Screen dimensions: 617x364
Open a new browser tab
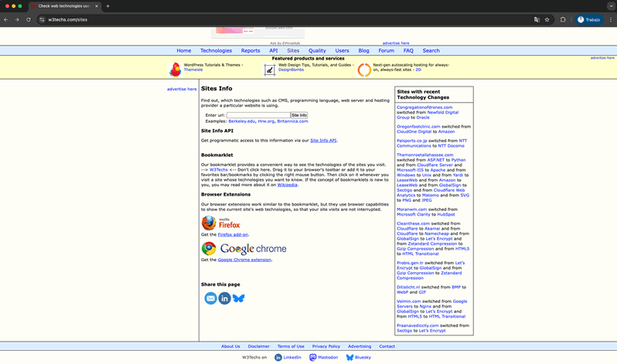[107, 6]
